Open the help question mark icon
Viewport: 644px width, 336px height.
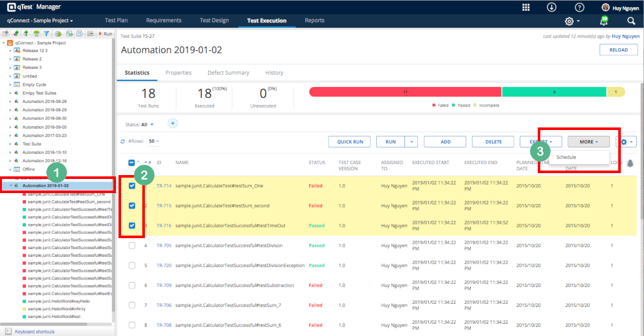[x=579, y=7]
